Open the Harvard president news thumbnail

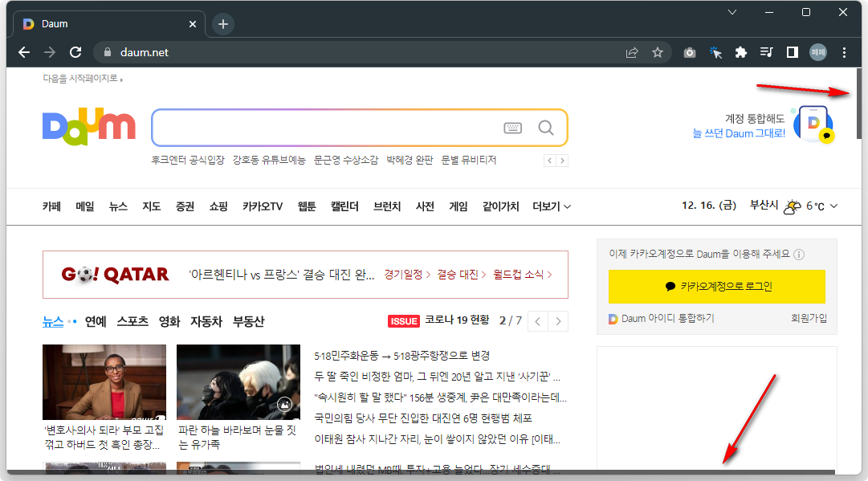click(104, 382)
